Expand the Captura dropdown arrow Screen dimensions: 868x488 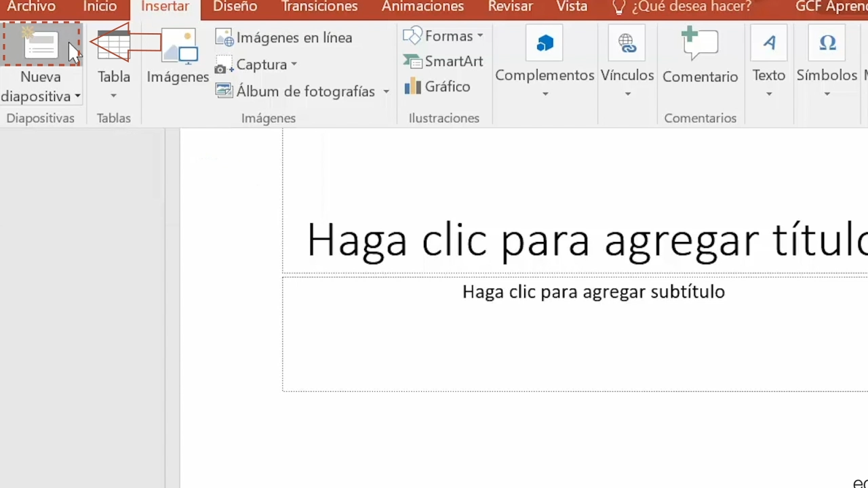click(x=294, y=64)
